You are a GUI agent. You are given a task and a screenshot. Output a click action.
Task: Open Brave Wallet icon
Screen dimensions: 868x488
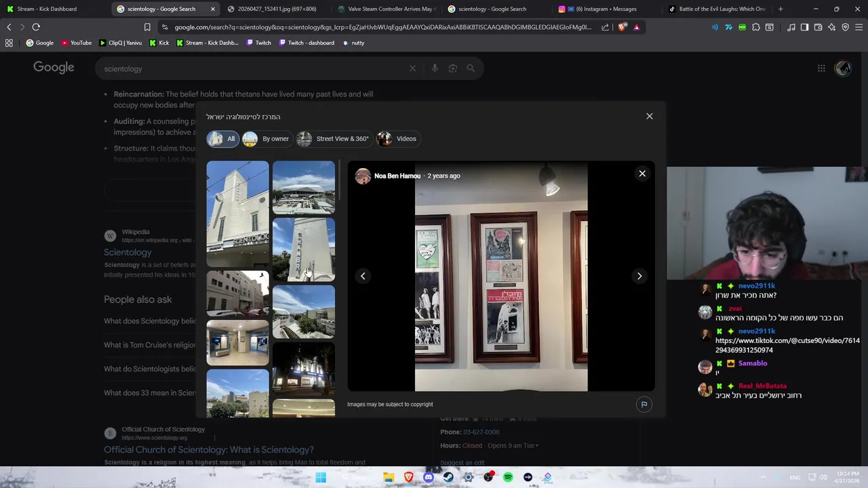(818, 27)
